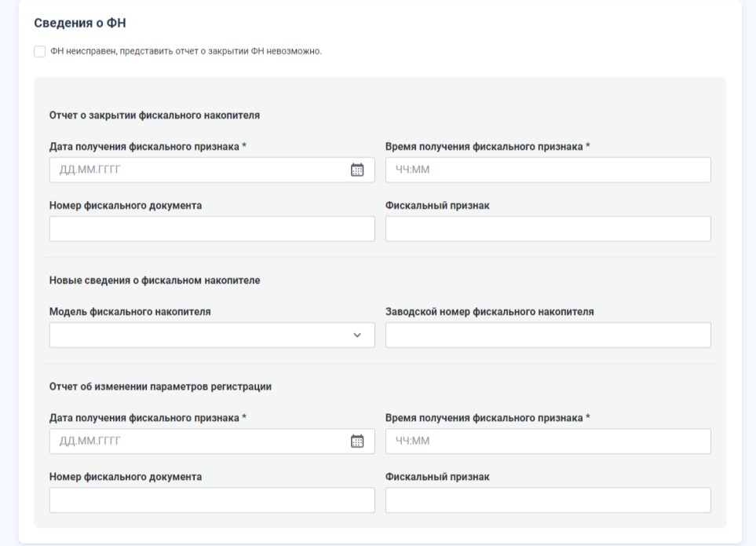
Task: Click registration change report time field ЧЧ:ММ
Action: pyautogui.click(x=548, y=441)
